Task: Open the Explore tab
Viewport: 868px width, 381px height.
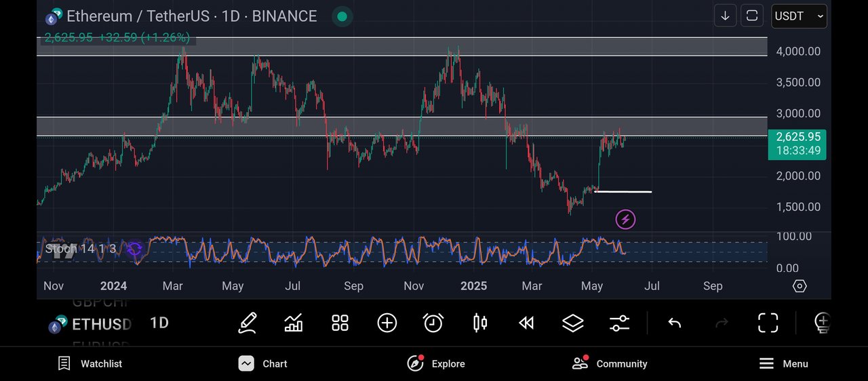Action: point(436,364)
